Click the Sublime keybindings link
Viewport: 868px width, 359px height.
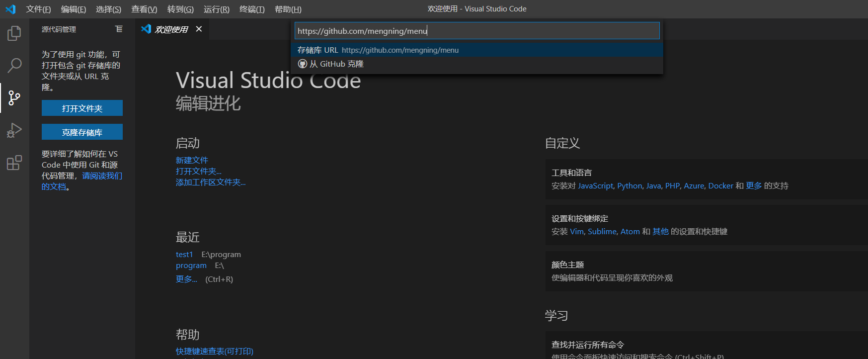tap(602, 231)
